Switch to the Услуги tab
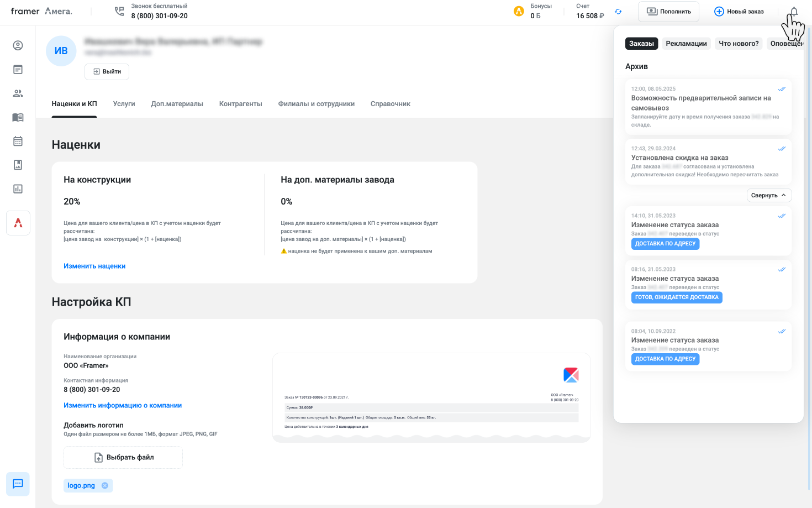 [124, 104]
